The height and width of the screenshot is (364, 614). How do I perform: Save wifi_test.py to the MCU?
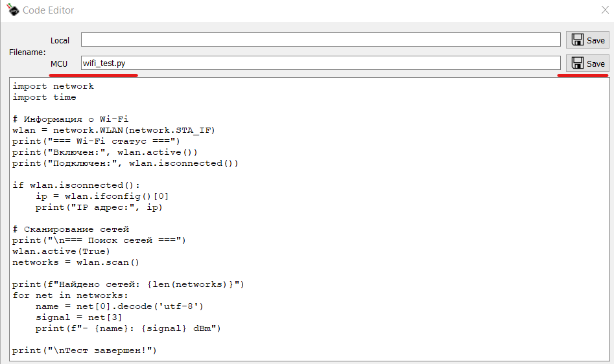pos(587,63)
